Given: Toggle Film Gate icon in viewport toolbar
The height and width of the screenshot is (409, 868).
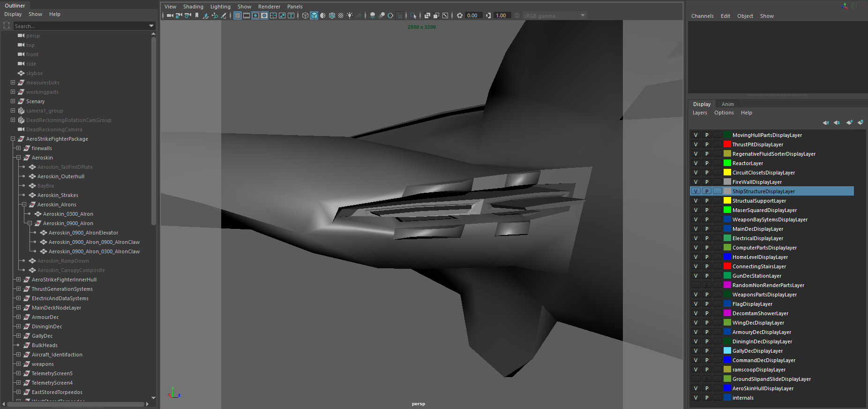Looking at the screenshot, I should point(247,15).
